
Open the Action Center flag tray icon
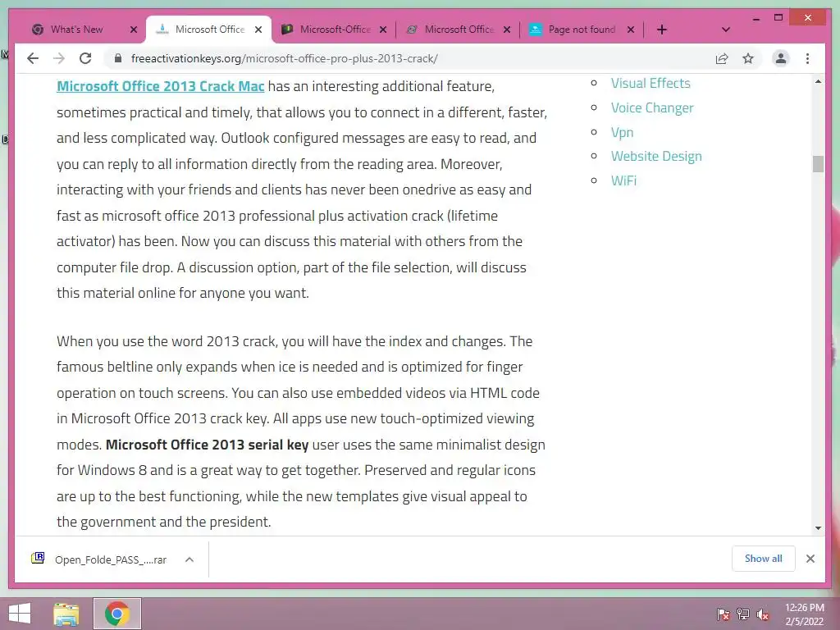[x=723, y=614]
